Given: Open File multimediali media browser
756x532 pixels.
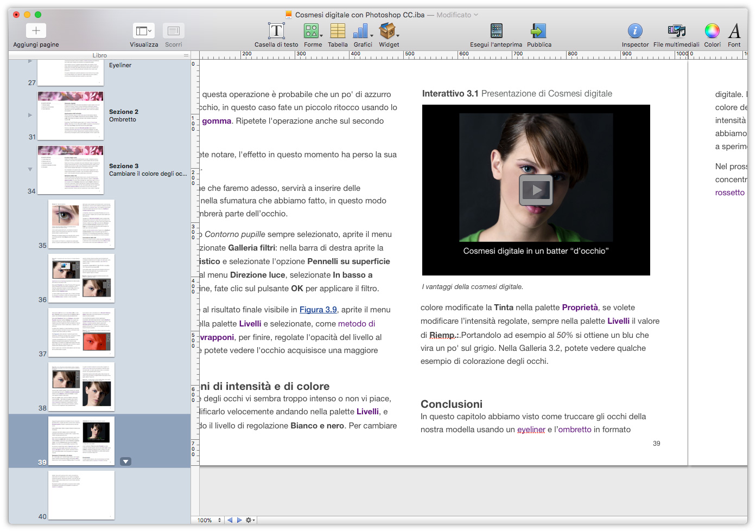Looking at the screenshot, I should tap(676, 31).
